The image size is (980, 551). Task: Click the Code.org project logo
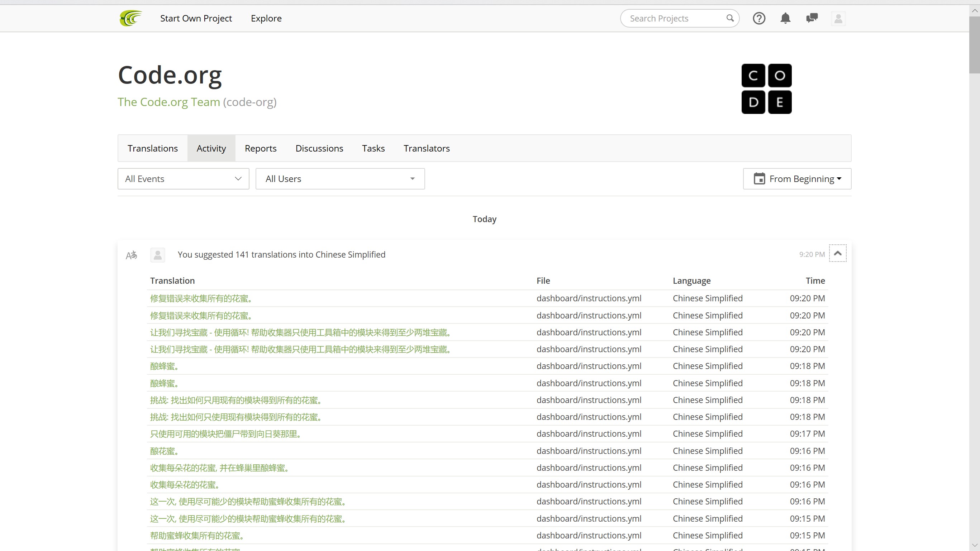click(x=766, y=88)
